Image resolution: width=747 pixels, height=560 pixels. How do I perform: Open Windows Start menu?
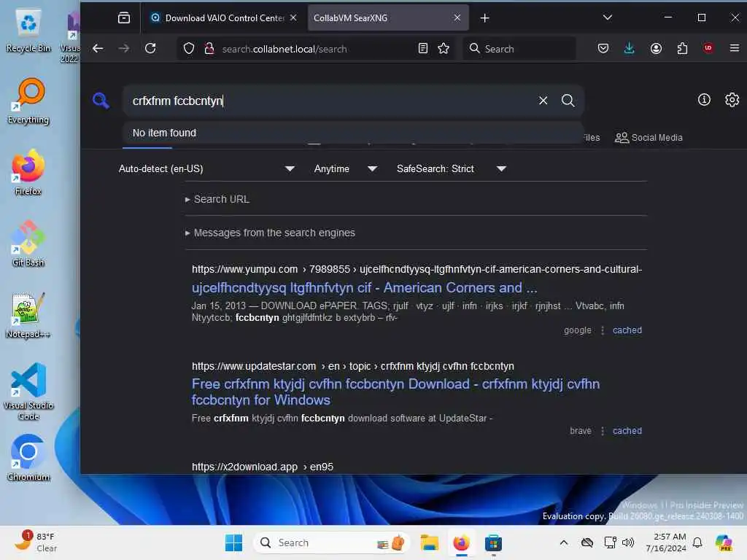(x=233, y=542)
